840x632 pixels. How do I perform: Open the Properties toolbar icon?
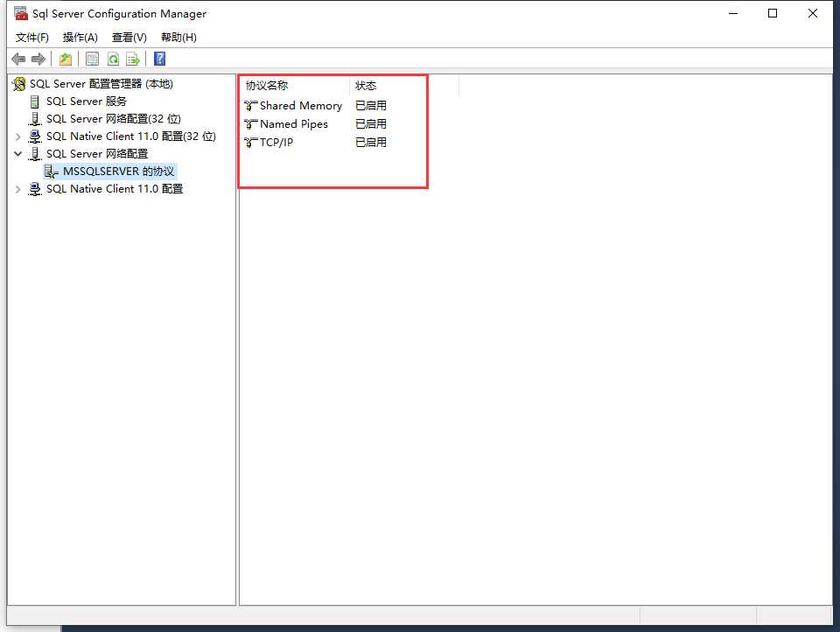tap(92, 59)
